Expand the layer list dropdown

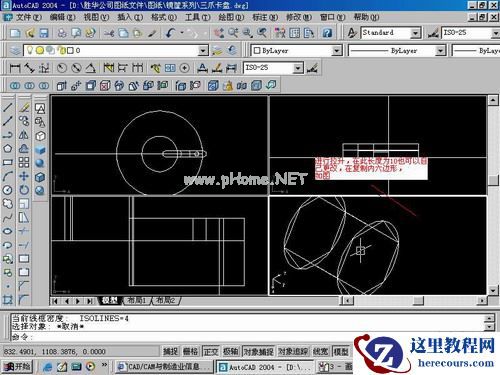coord(203,51)
